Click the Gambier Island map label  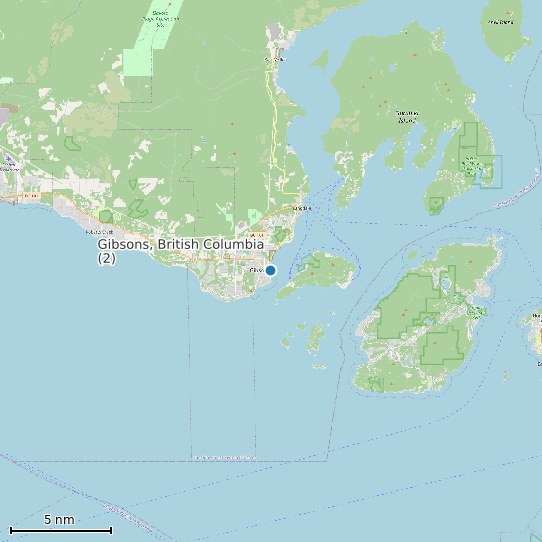407,117
